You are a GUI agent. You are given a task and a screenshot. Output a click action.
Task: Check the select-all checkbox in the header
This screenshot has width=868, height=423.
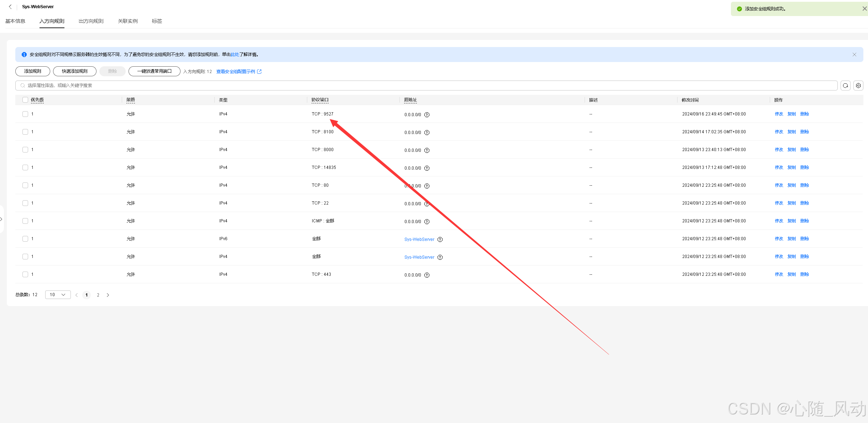pos(25,100)
